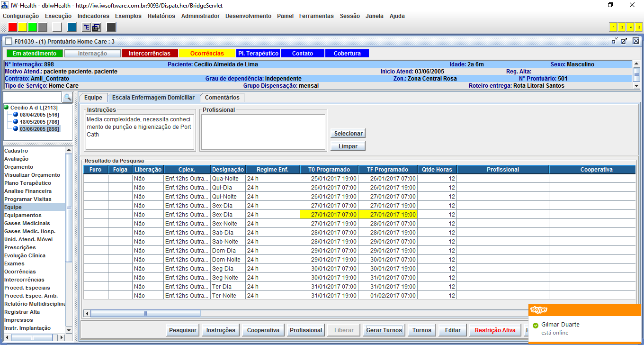Click the Selecionar button
The width and height of the screenshot is (644, 345).
[348, 134]
